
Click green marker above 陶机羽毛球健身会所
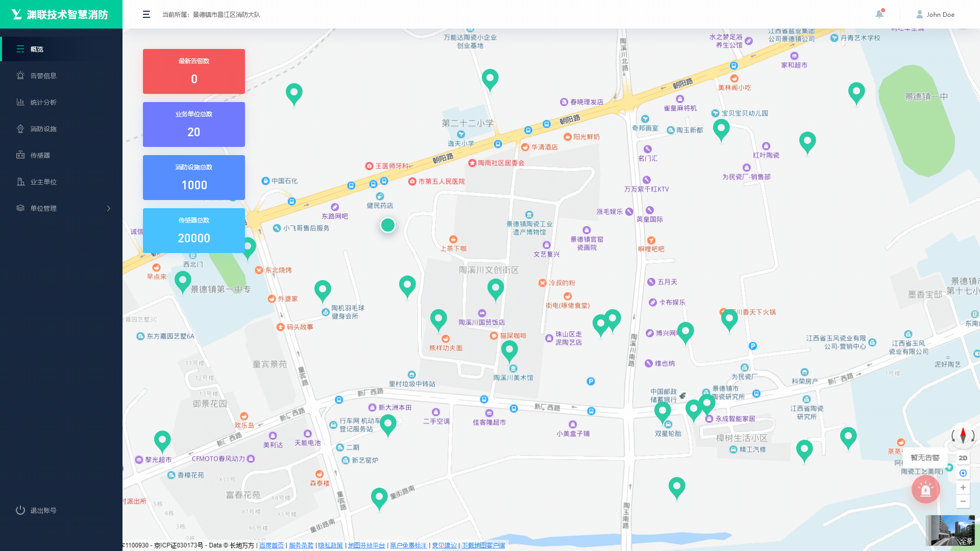pos(323,291)
